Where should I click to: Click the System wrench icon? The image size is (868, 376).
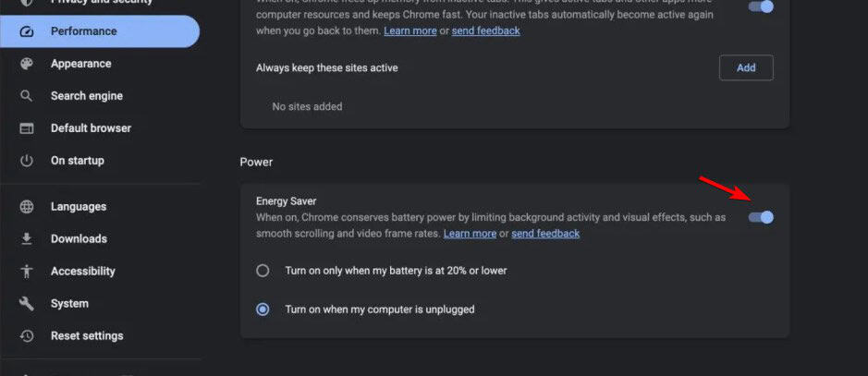point(27,304)
